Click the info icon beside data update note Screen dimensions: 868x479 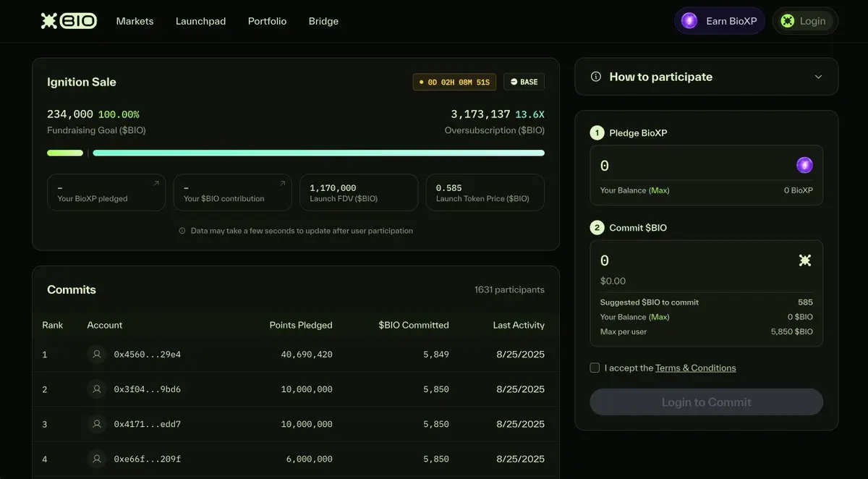click(182, 231)
